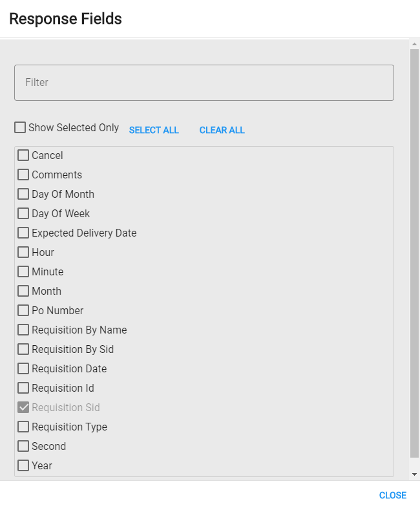The image size is (420, 510).
Task: Close the Response Fields dialog
Action: coord(393,495)
